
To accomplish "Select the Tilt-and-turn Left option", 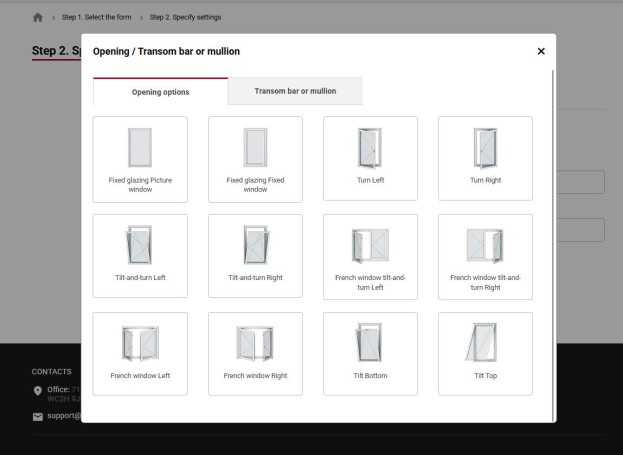I will click(140, 256).
